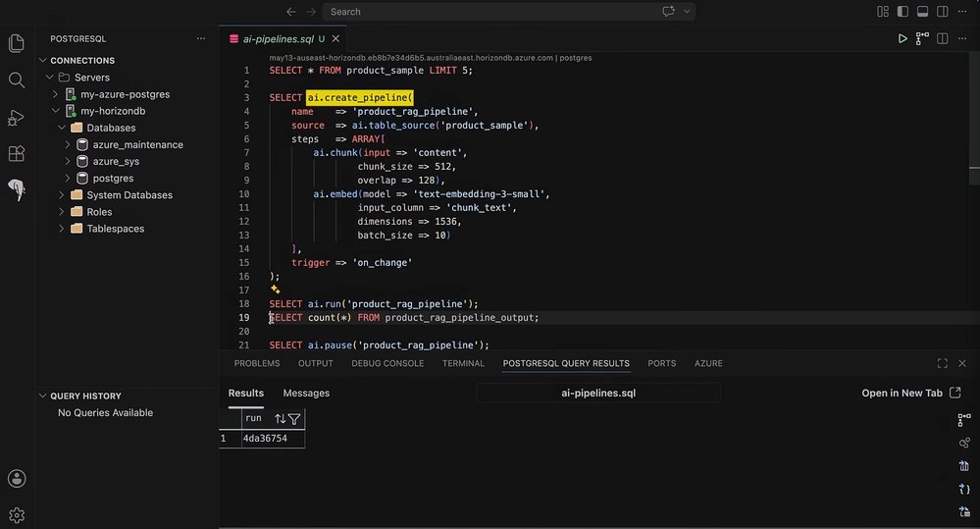Collapse the Databases folder
Viewport: 980px width, 529px height.
click(61, 129)
